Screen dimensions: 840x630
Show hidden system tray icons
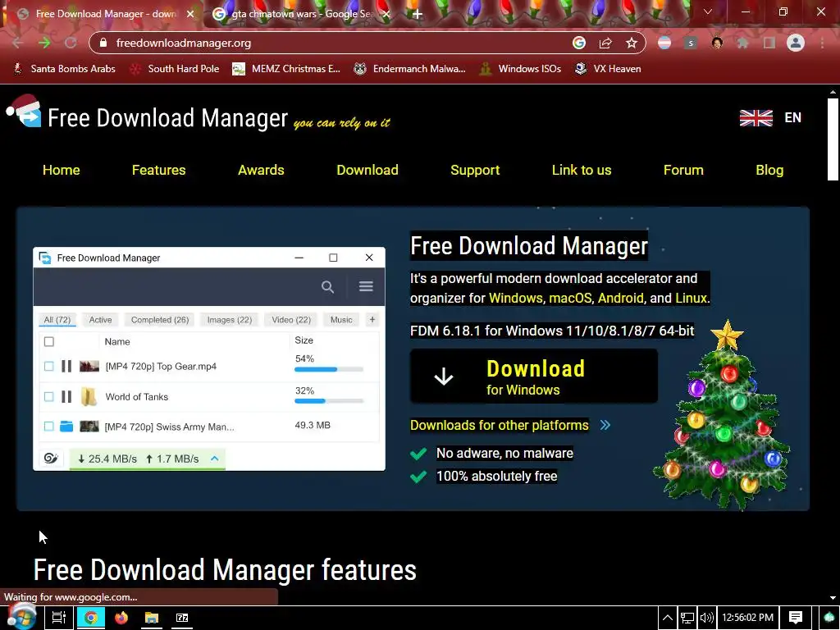pos(668,618)
